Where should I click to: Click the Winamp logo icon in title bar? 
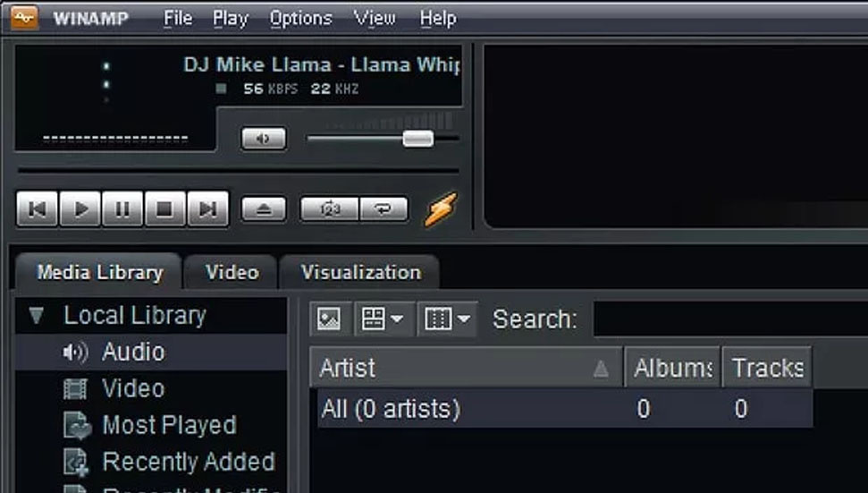24,18
